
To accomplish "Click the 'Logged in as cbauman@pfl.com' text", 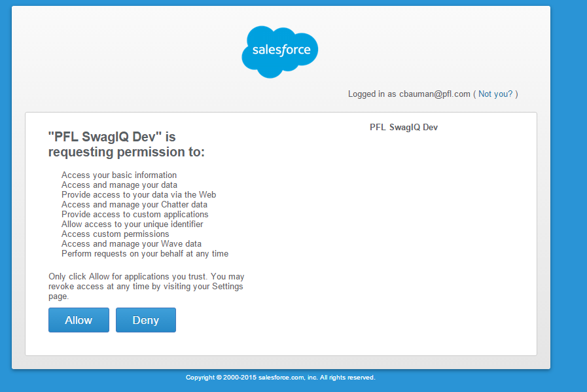I will (409, 94).
